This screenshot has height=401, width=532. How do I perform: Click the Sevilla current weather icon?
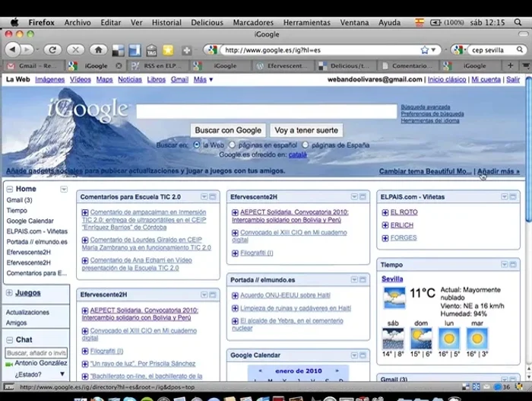click(x=394, y=298)
